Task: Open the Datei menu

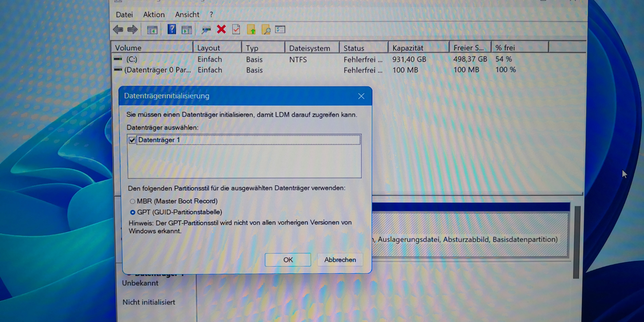Action: [124, 15]
